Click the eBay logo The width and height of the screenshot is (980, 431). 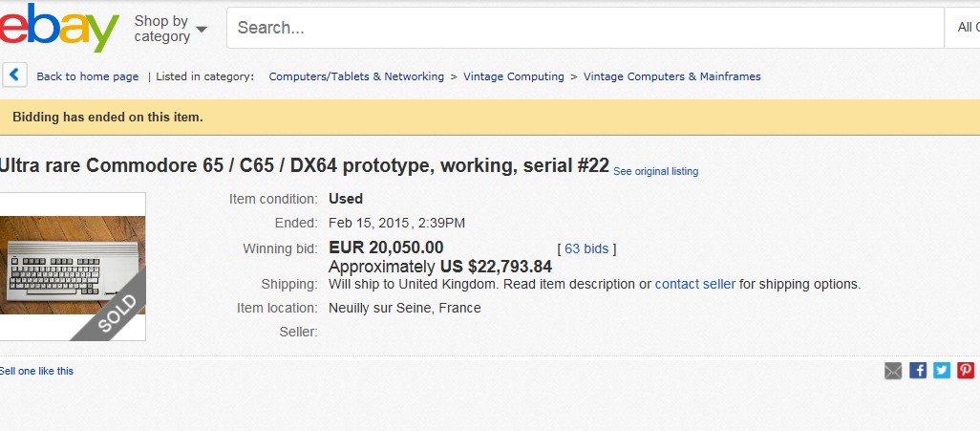(57, 27)
